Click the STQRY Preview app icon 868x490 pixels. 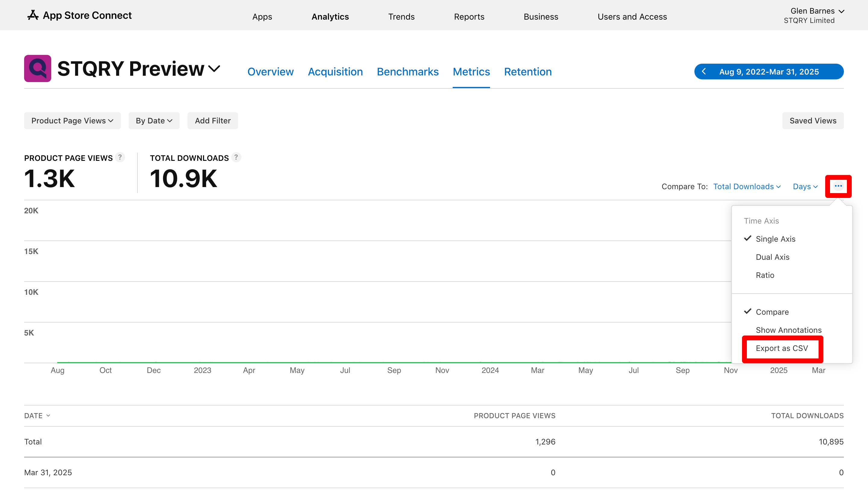coord(37,68)
